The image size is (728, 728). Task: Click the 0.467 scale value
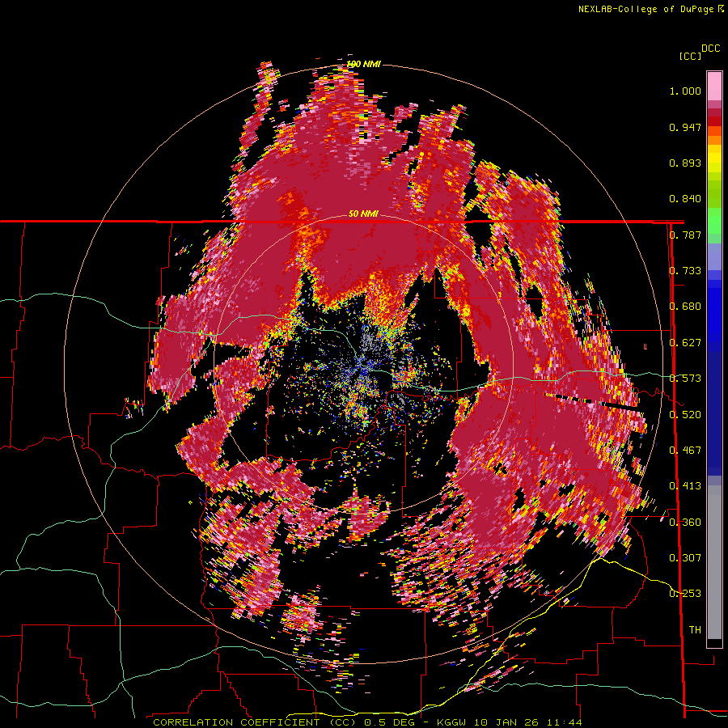(x=685, y=451)
